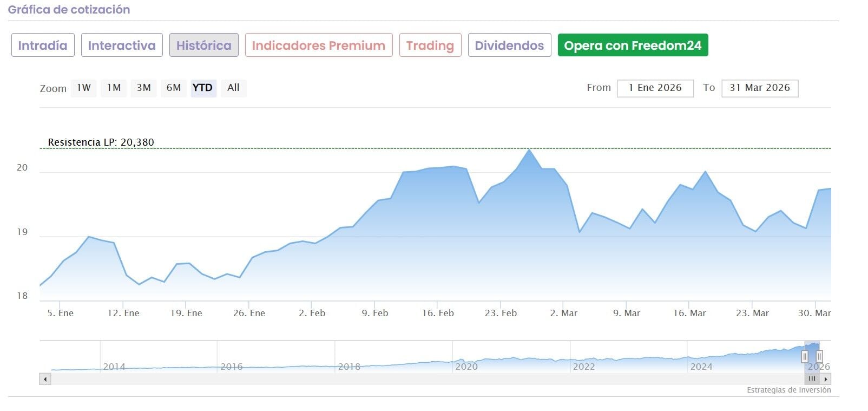Click the navigator scrollbar right arrow
This screenshot has width=868, height=411.
826,380
